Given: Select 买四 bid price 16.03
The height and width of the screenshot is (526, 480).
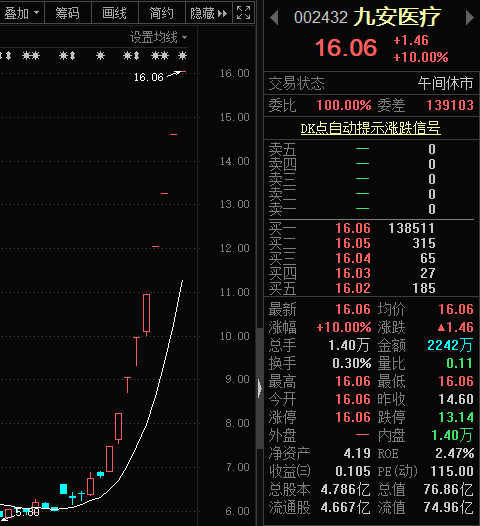Looking at the screenshot, I should click(353, 273).
